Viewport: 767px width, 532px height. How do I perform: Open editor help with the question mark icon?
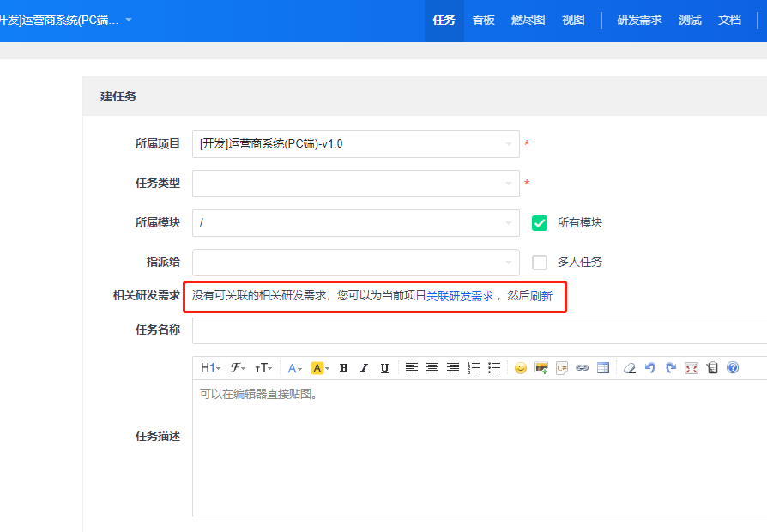tap(733, 367)
